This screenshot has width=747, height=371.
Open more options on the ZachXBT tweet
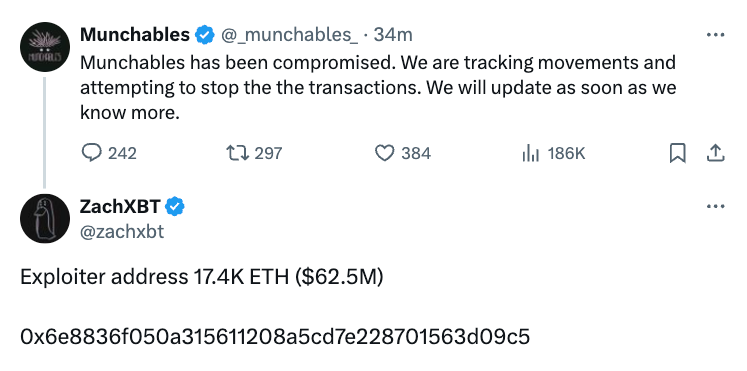pyautogui.click(x=715, y=207)
